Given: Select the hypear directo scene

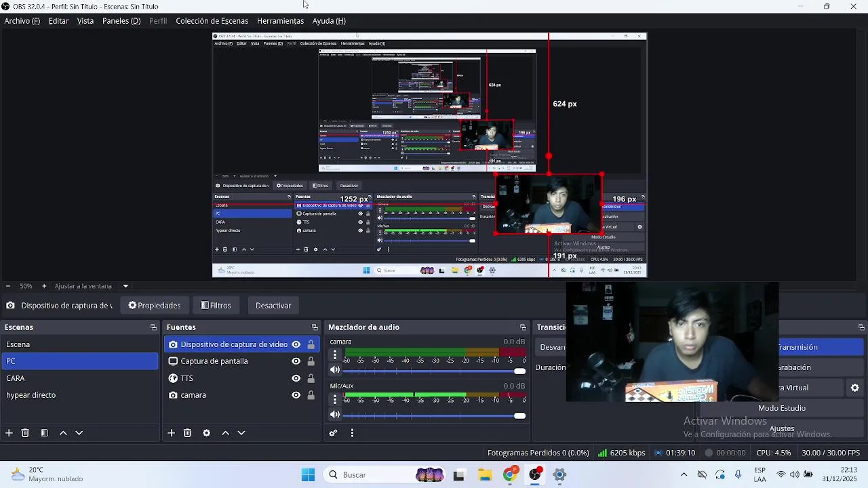Looking at the screenshot, I should click(x=79, y=395).
